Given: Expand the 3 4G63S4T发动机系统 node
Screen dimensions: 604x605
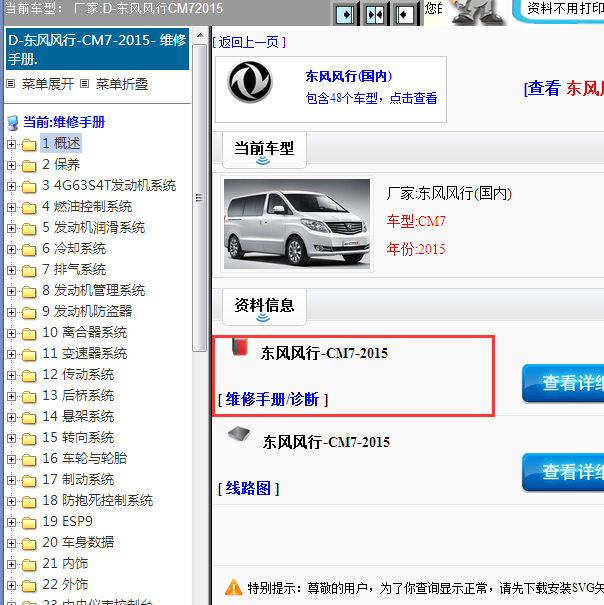Looking at the screenshot, I should pos(11,186).
